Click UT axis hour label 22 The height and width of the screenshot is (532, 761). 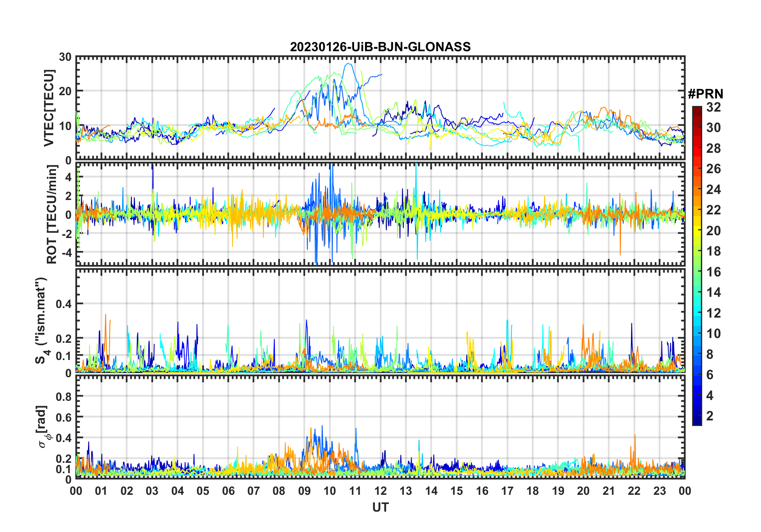pos(634,491)
